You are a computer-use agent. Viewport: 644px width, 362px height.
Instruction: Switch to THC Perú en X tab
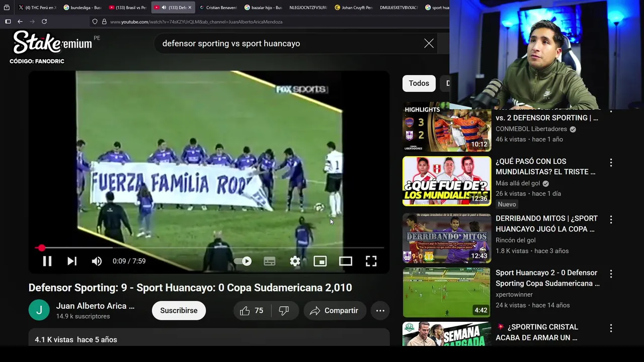coord(37,8)
